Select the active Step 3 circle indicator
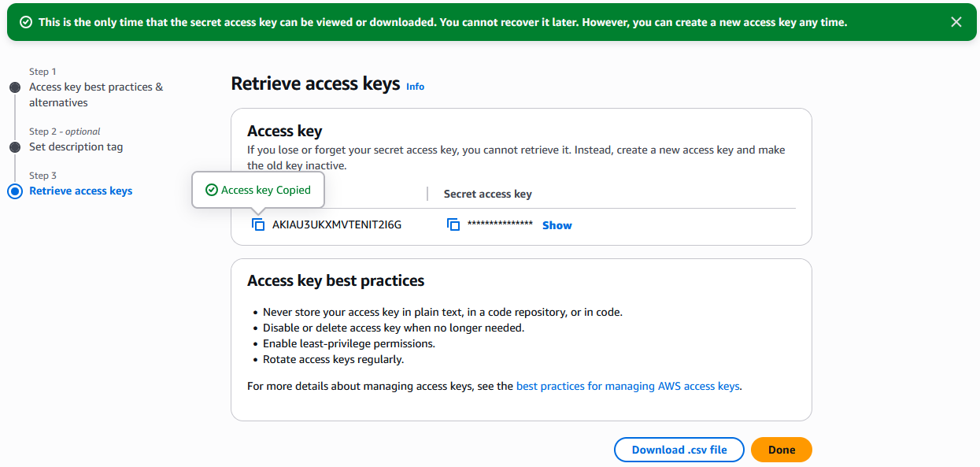The height and width of the screenshot is (467, 980). click(x=14, y=191)
